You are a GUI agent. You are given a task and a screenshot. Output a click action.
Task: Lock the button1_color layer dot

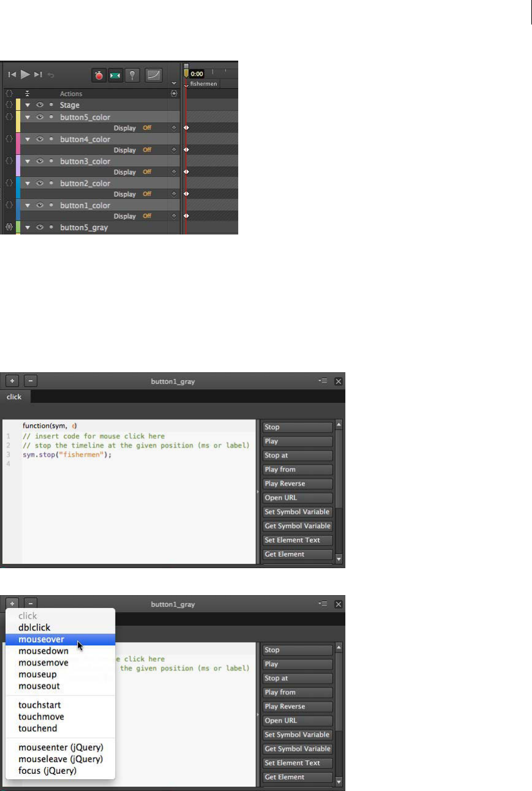pos(51,205)
